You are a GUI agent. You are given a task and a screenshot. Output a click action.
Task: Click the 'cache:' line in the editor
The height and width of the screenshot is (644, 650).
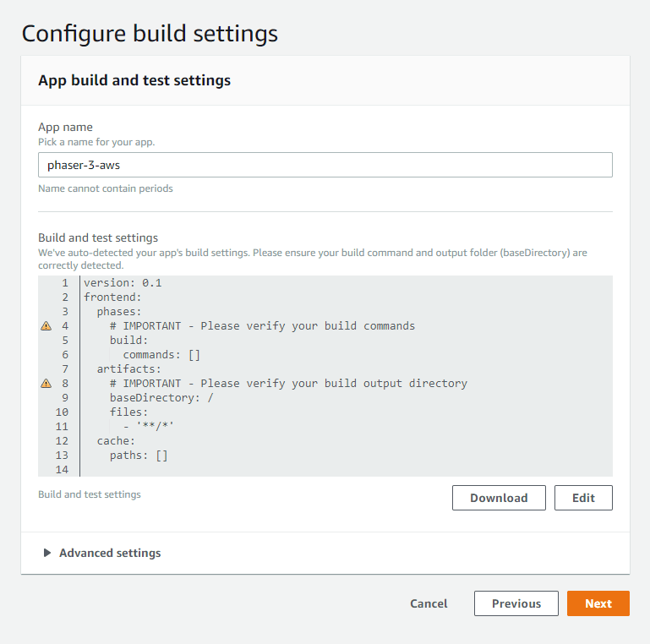click(116, 441)
